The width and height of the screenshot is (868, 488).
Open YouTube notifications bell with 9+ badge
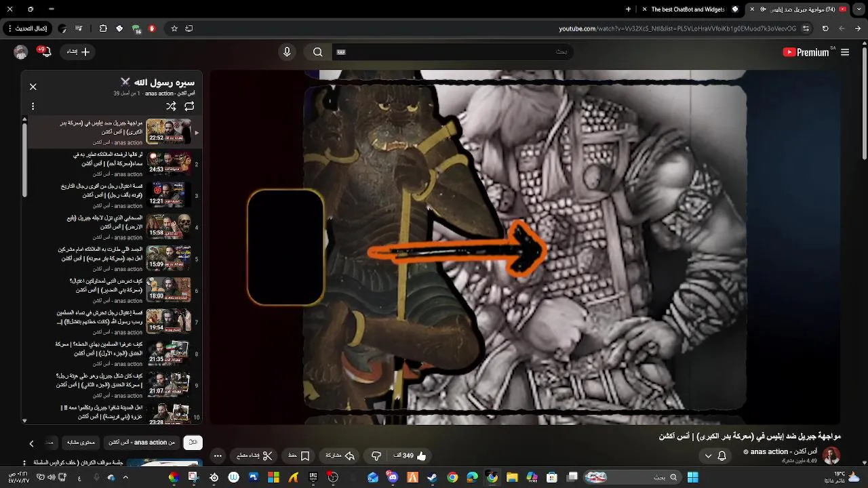click(46, 52)
